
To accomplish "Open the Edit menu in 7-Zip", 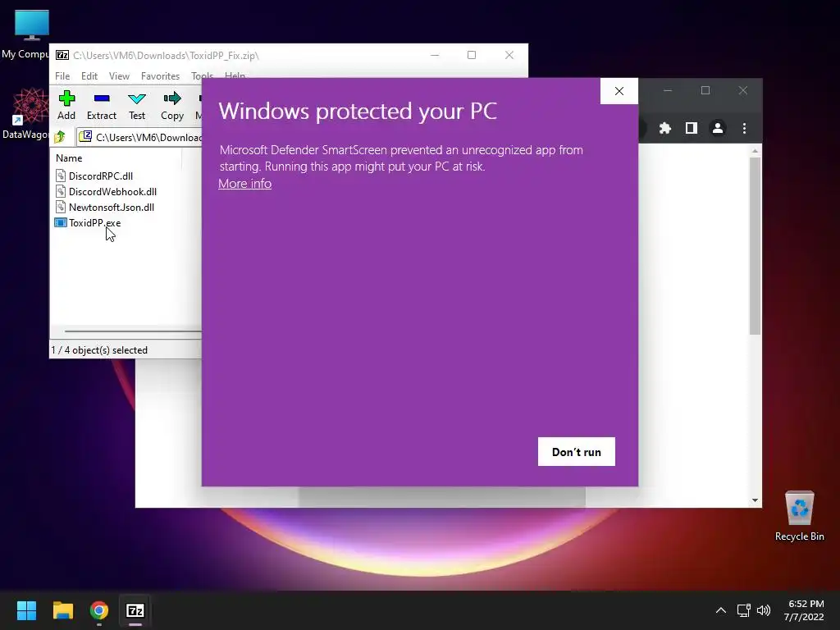I will (89, 76).
